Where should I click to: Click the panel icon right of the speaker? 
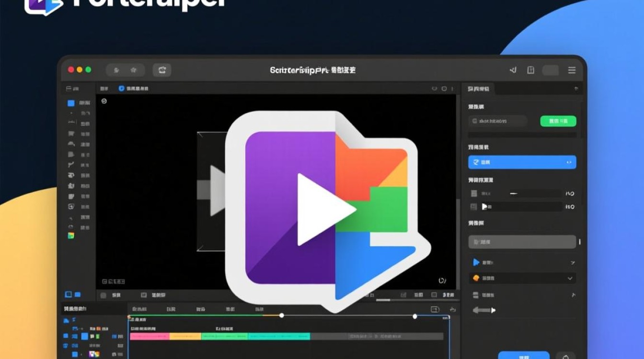pyautogui.click(x=530, y=70)
